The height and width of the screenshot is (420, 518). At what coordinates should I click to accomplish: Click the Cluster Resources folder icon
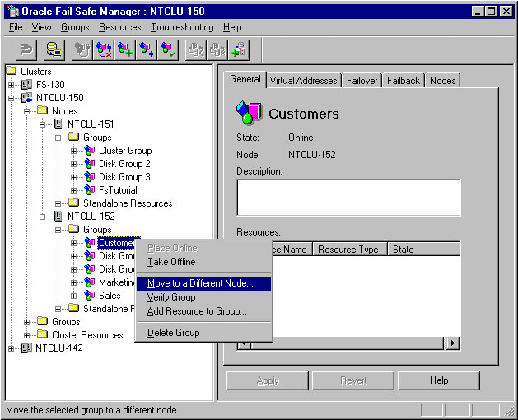tap(42, 334)
